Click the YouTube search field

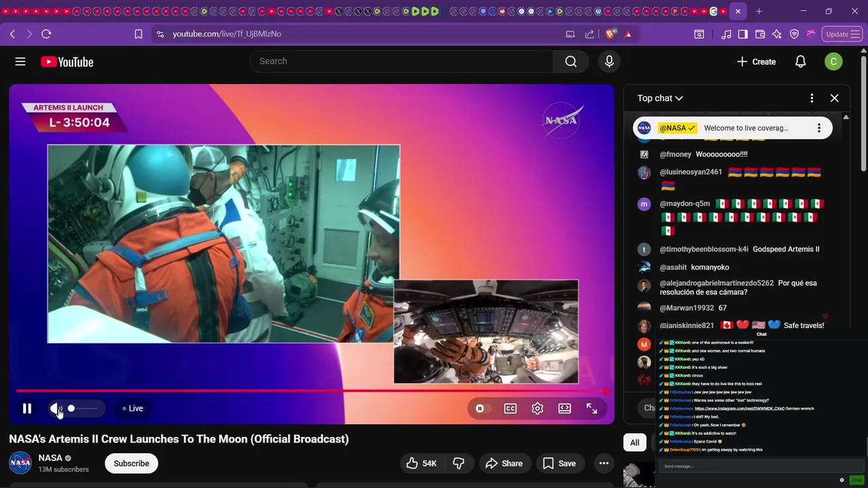[x=402, y=62]
